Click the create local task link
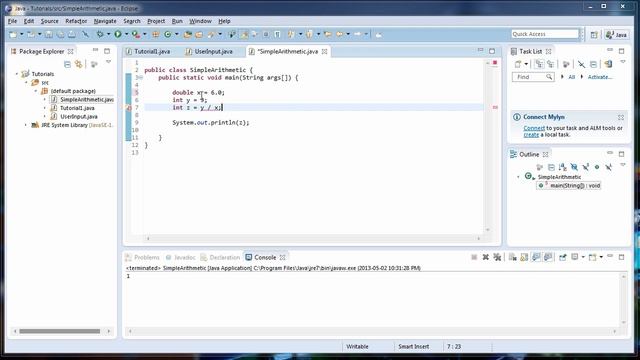640x360 pixels. click(531, 134)
